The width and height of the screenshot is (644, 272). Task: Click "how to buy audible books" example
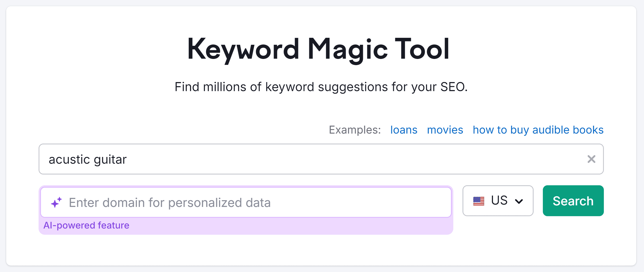coord(538,130)
